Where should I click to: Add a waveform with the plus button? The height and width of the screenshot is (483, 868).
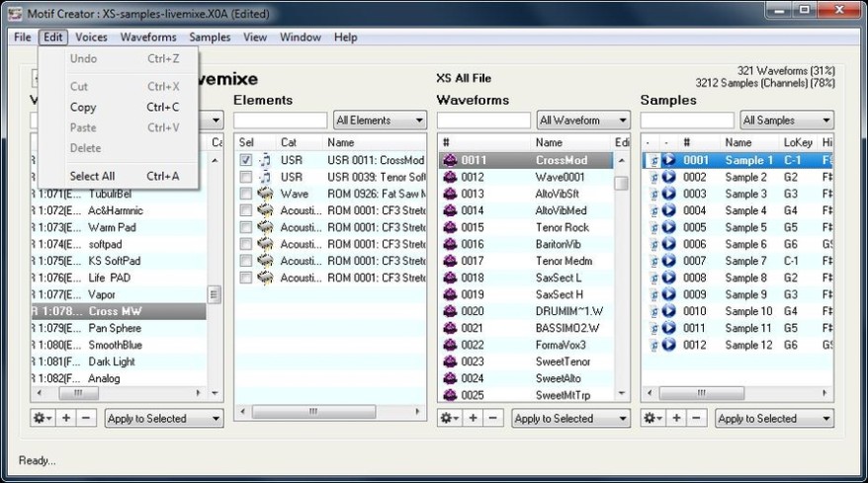click(473, 418)
